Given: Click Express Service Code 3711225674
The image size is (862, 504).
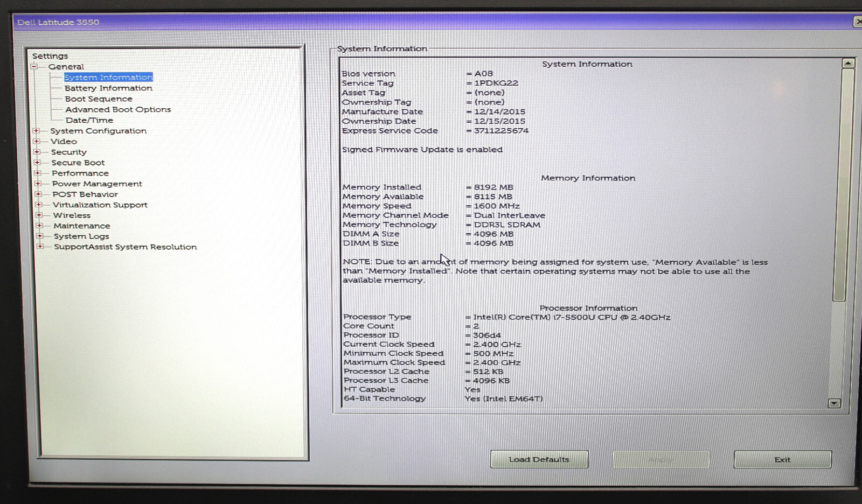Looking at the screenshot, I should point(501,131).
